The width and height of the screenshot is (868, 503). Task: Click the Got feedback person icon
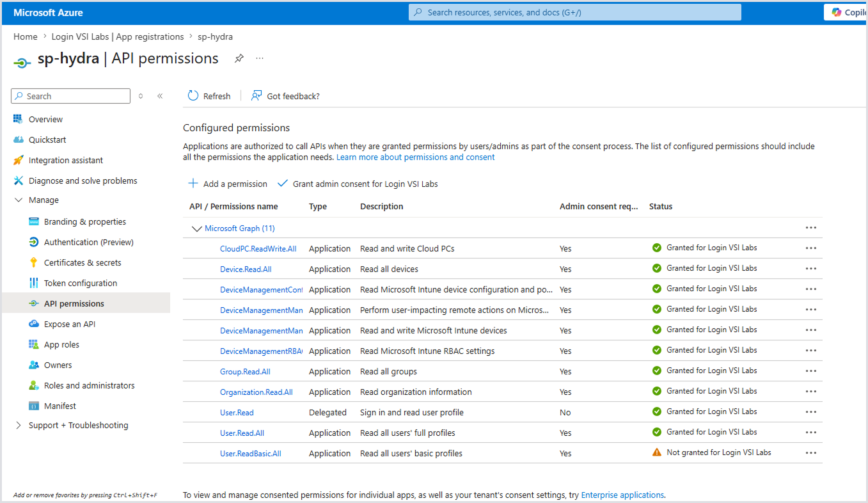click(x=256, y=96)
